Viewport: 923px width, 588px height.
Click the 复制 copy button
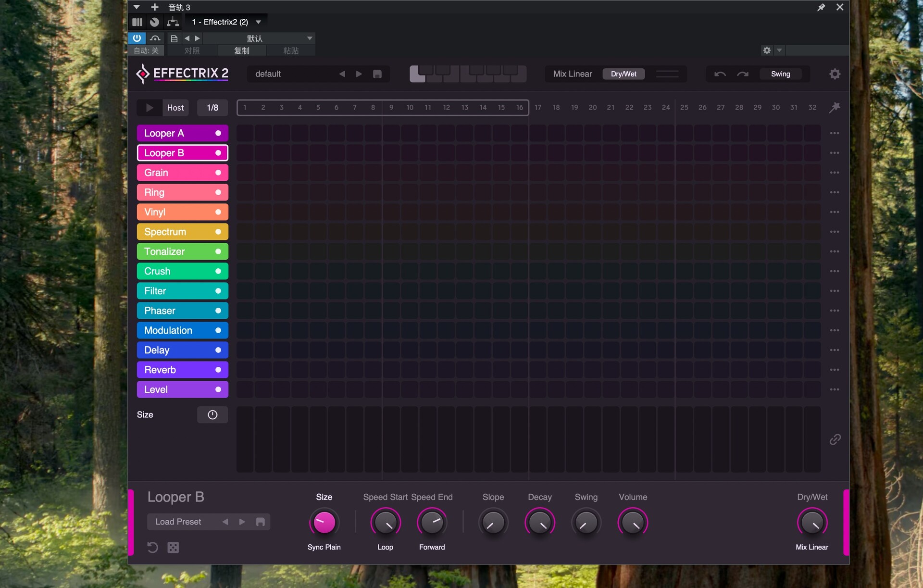point(241,50)
